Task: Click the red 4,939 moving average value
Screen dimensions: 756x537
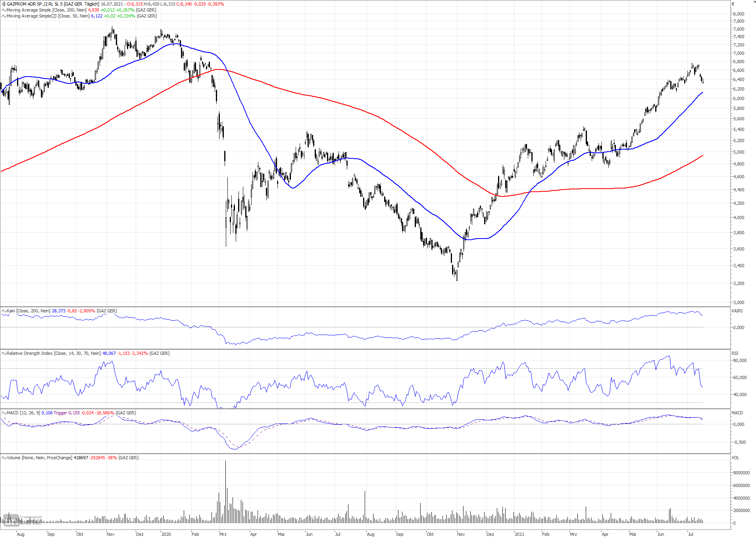Action: [x=93, y=10]
